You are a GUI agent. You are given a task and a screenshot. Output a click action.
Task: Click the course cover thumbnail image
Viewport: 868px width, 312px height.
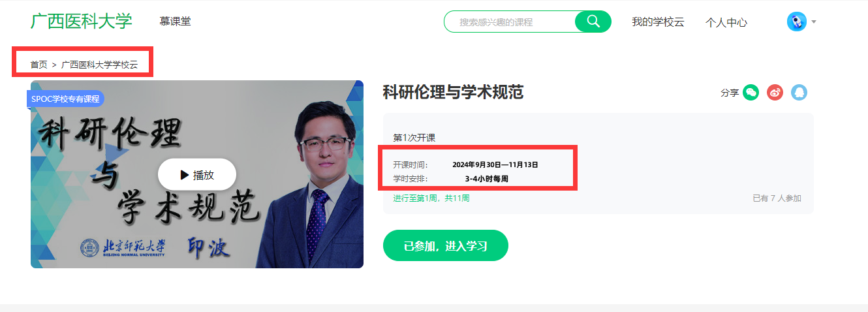coord(197,174)
